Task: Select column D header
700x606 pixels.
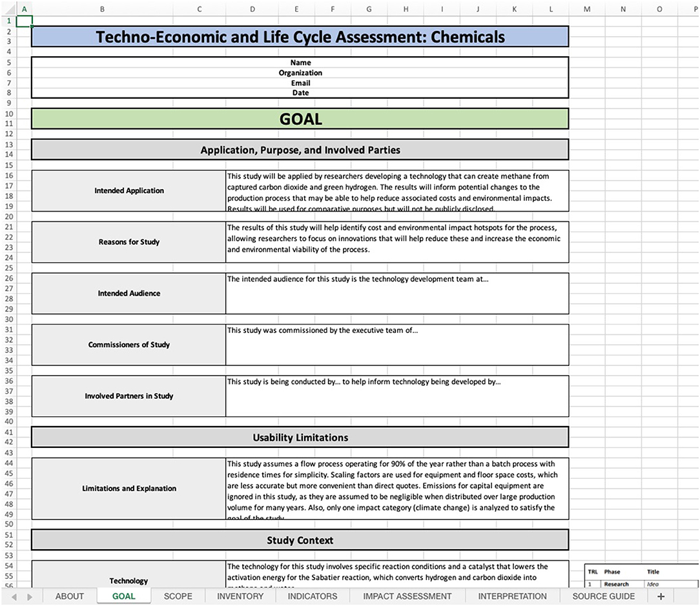Action: 252,9
